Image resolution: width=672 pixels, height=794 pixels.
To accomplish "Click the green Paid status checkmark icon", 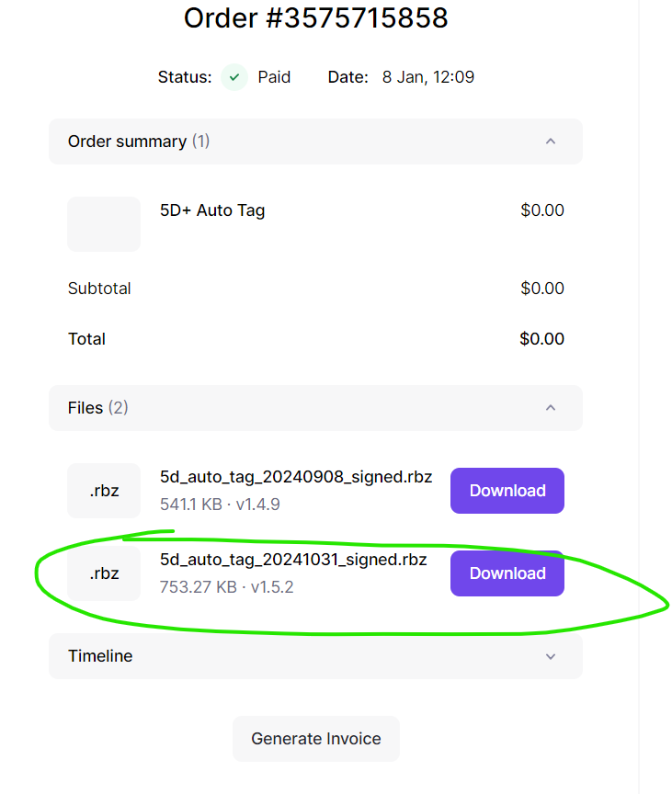I will pos(233,77).
